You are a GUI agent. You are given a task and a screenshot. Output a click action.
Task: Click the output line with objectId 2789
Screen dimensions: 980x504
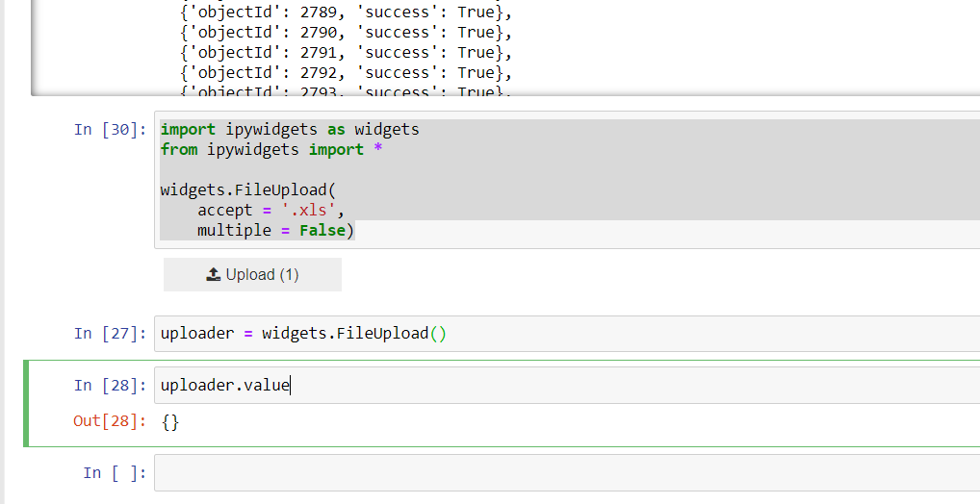click(x=346, y=12)
